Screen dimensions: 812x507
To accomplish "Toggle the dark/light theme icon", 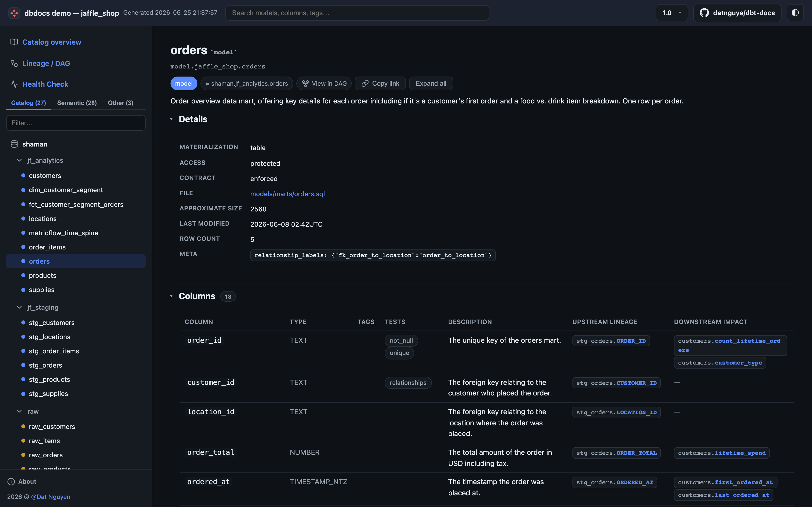I will click(x=795, y=13).
